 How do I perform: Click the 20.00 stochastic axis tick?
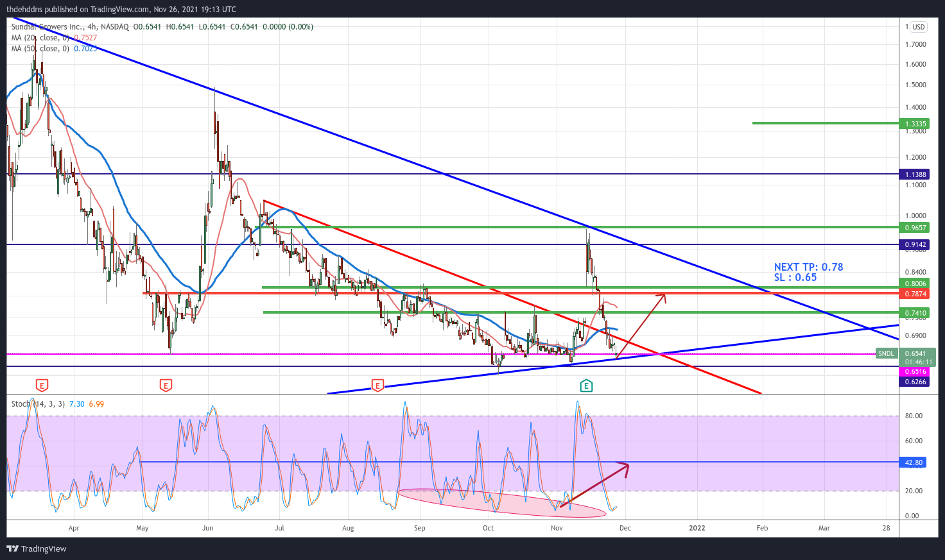pyautogui.click(x=914, y=491)
